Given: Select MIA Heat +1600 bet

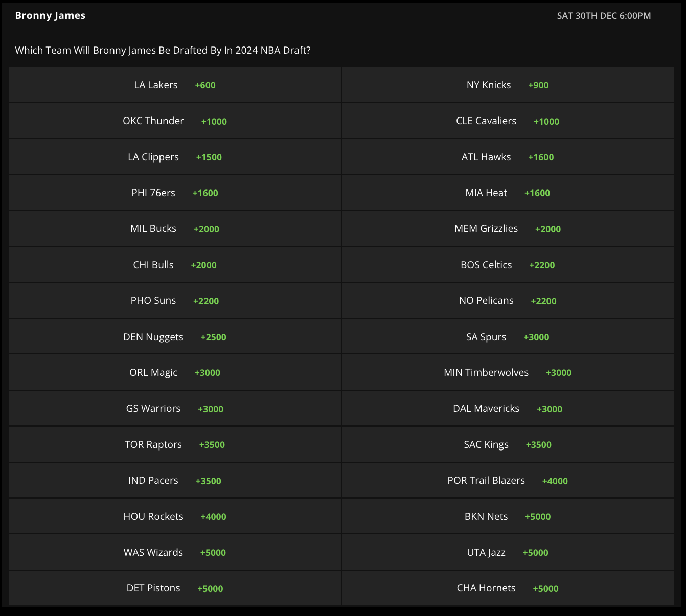Looking at the screenshot, I should (508, 193).
